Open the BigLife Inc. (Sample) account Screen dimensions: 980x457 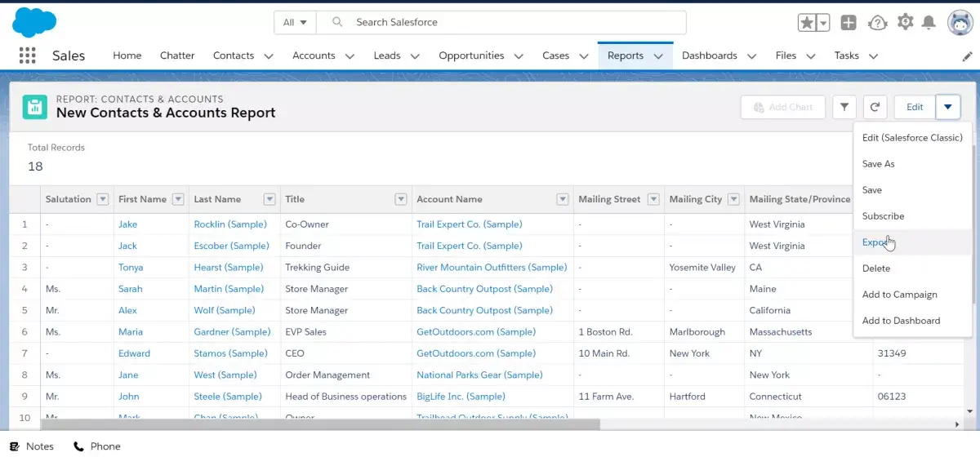[x=461, y=397]
